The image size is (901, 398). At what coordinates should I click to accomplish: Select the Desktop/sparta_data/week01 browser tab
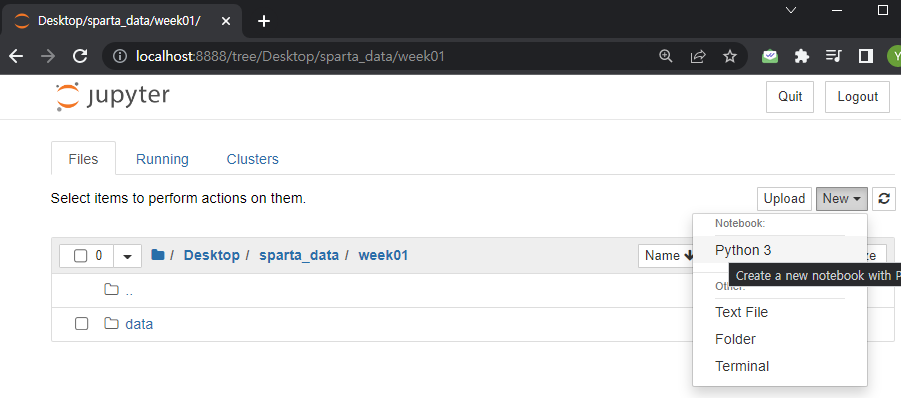[x=121, y=21]
